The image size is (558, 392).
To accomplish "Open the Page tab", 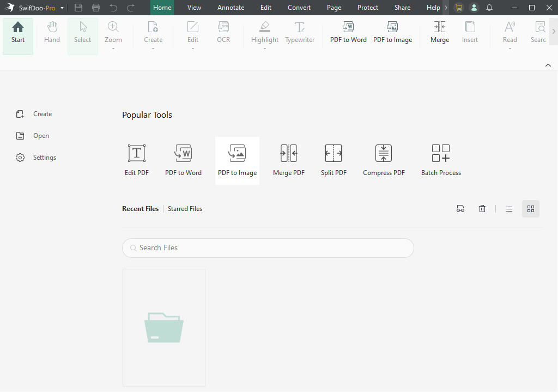I will pyautogui.click(x=334, y=8).
